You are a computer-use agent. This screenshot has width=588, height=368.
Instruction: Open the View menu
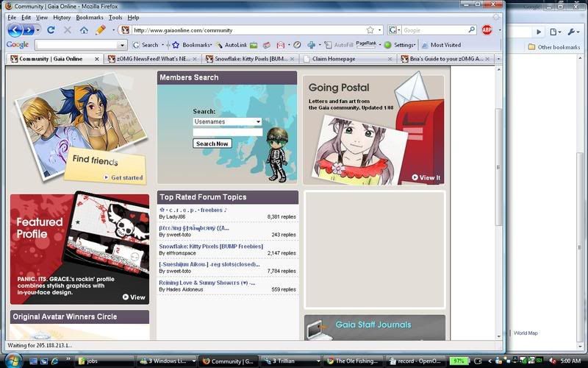[42, 17]
